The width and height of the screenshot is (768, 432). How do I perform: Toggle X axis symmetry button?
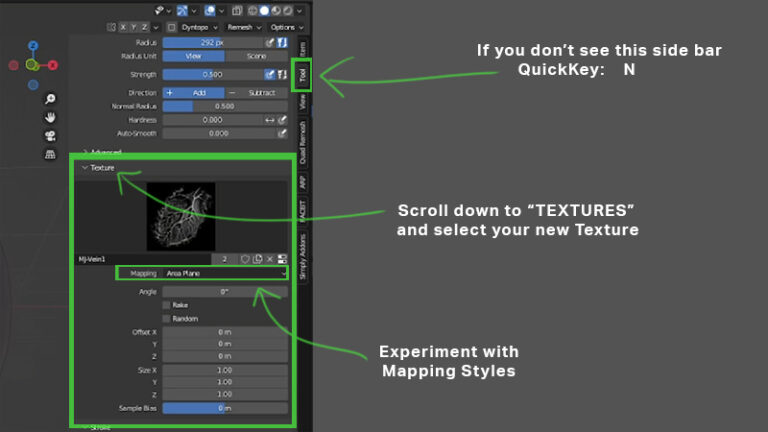(125, 27)
